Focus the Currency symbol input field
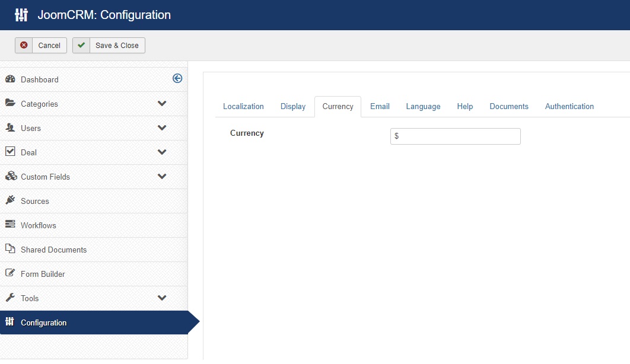The width and height of the screenshot is (630, 364). (x=455, y=136)
